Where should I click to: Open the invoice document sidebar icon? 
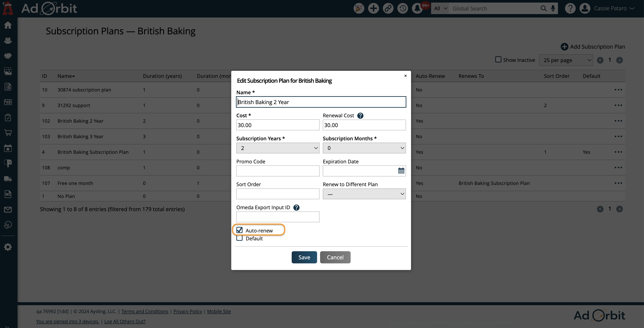point(8,87)
